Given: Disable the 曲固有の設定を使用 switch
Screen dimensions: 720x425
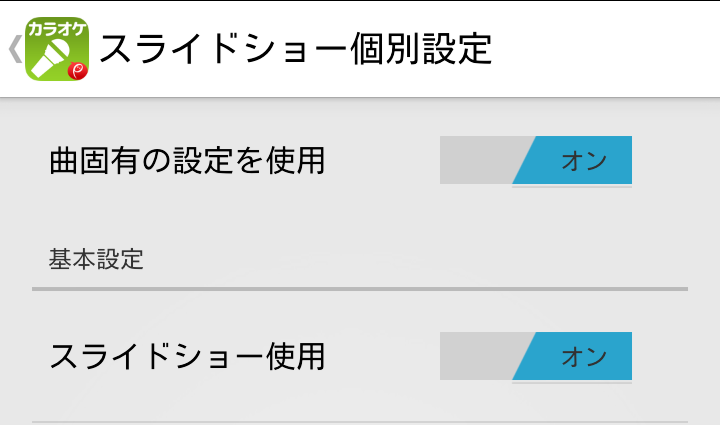Looking at the screenshot, I should [x=536, y=160].
